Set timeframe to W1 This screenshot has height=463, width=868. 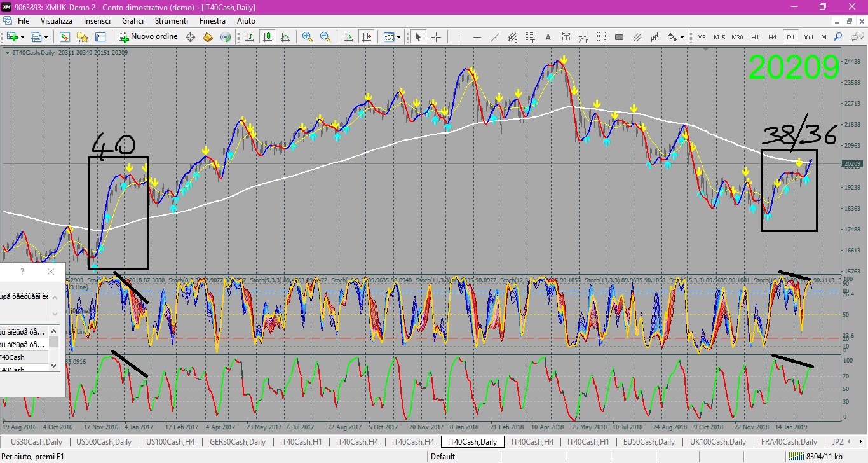[x=808, y=37]
